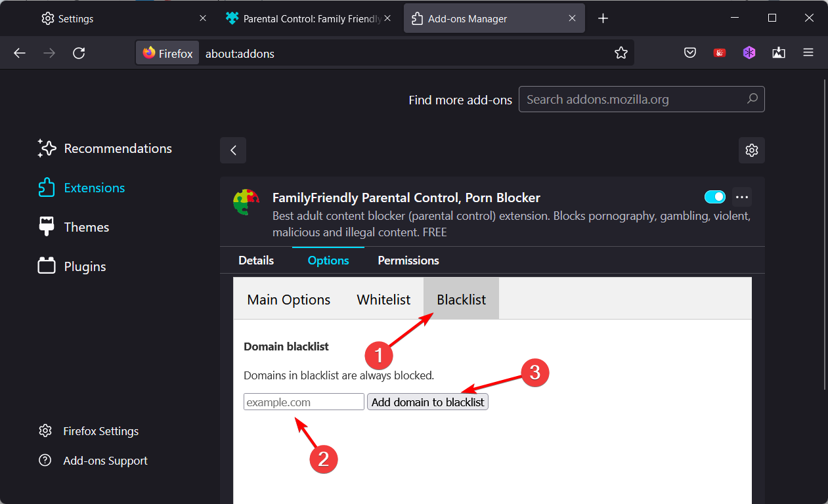Click the 'Find more add-ons' label
The width and height of the screenshot is (828, 504).
pos(460,100)
